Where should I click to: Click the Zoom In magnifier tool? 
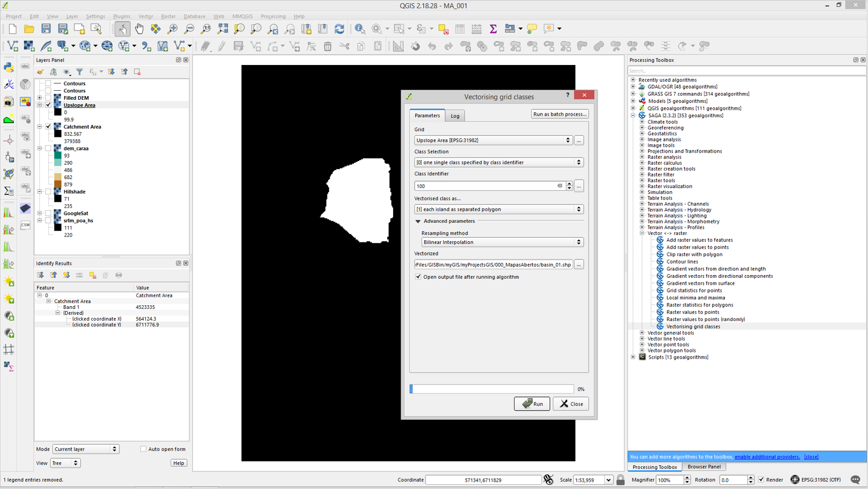172,29
